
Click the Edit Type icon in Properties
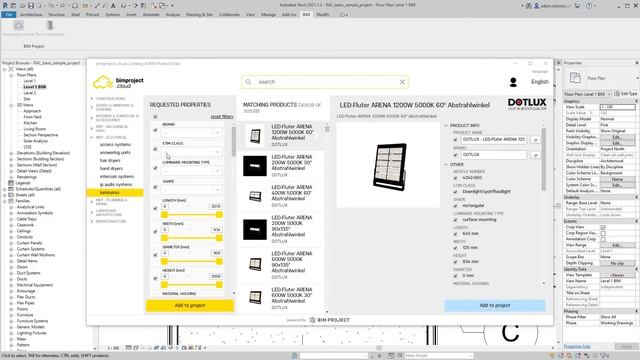click(x=617, y=94)
